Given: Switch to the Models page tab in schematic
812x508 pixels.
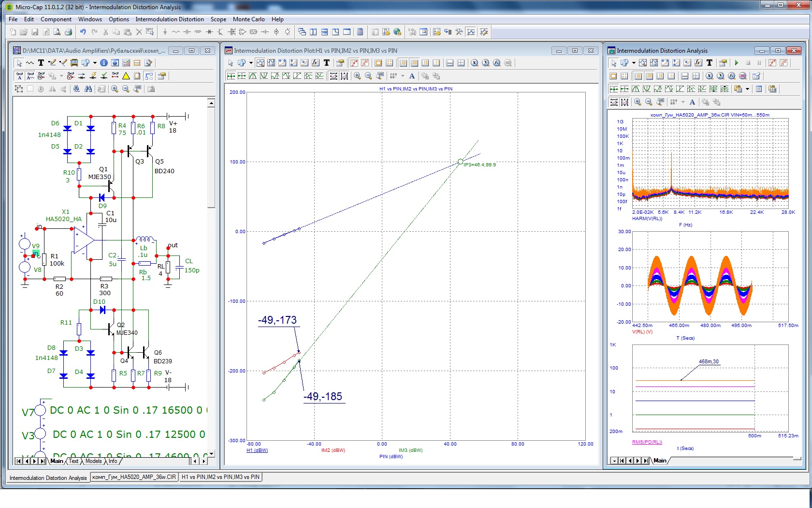Looking at the screenshot, I should pyautogui.click(x=93, y=461).
